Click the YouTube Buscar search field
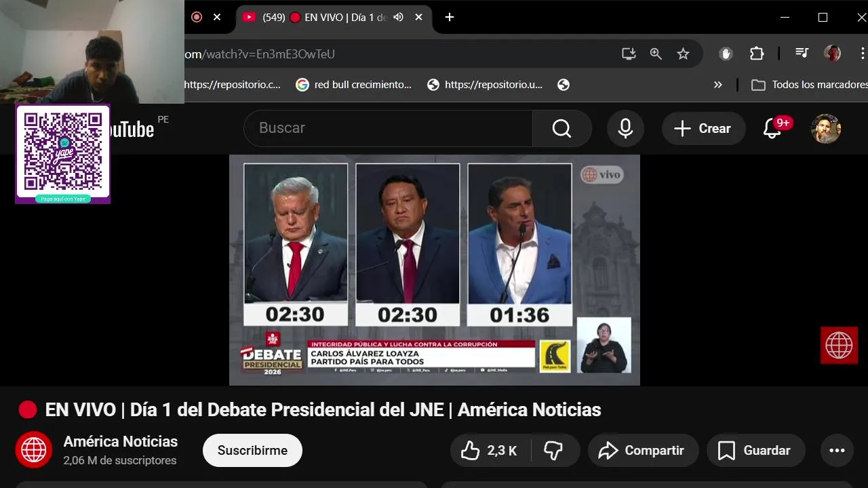 tap(388, 128)
